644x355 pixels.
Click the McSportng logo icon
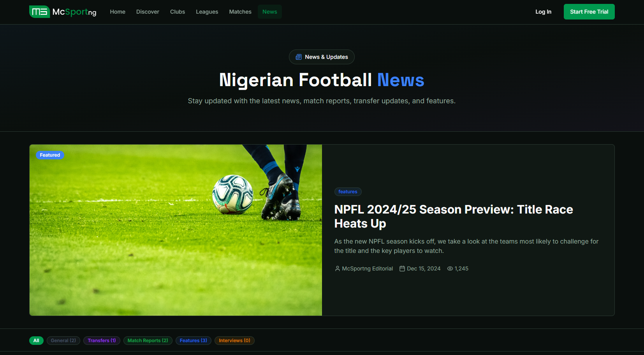(x=39, y=12)
